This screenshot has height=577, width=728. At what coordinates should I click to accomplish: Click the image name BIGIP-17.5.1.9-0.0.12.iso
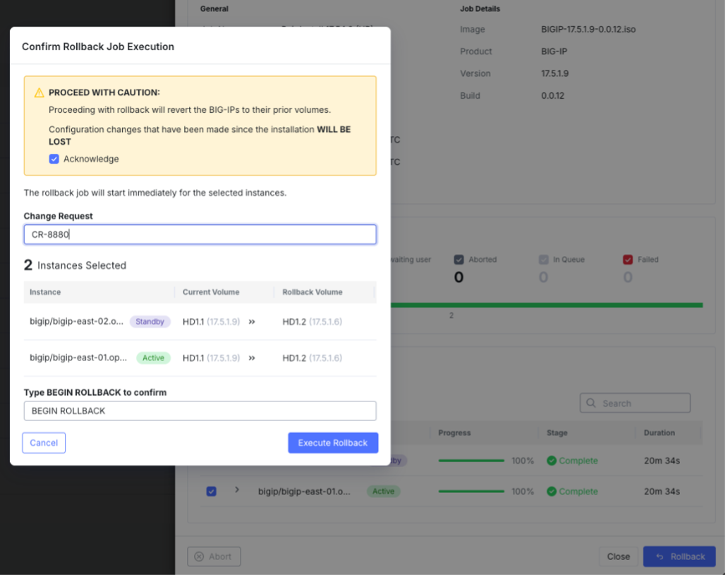[590, 30]
